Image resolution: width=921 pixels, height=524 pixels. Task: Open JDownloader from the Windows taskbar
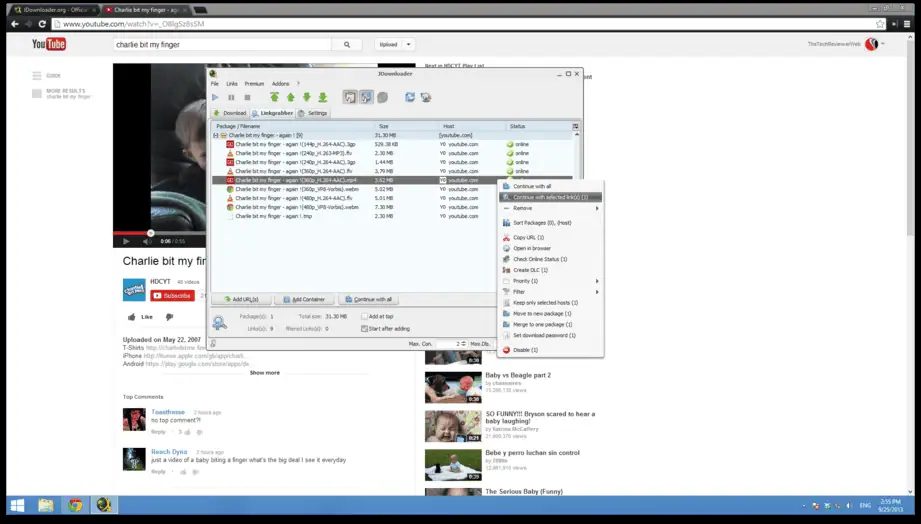click(101, 505)
